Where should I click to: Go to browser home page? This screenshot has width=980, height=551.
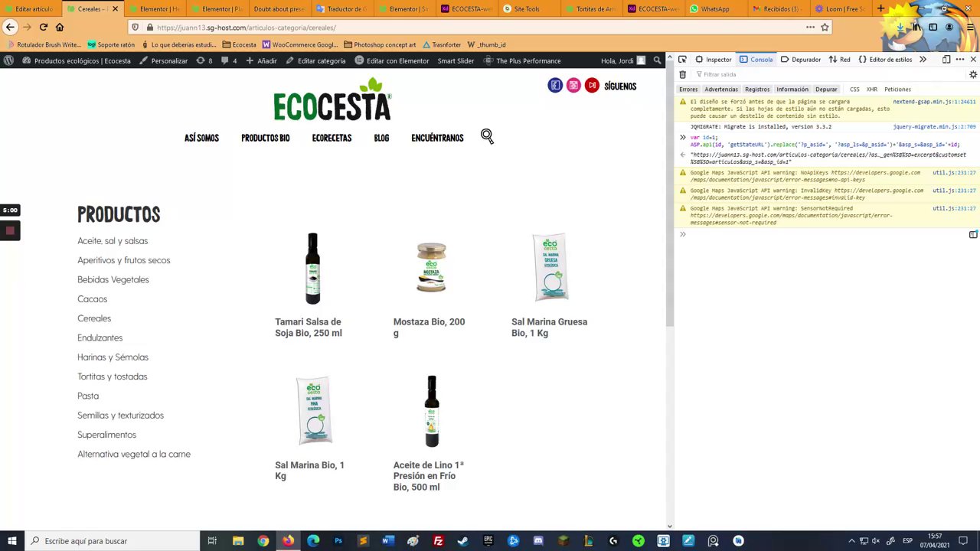pyautogui.click(x=60, y=27)
